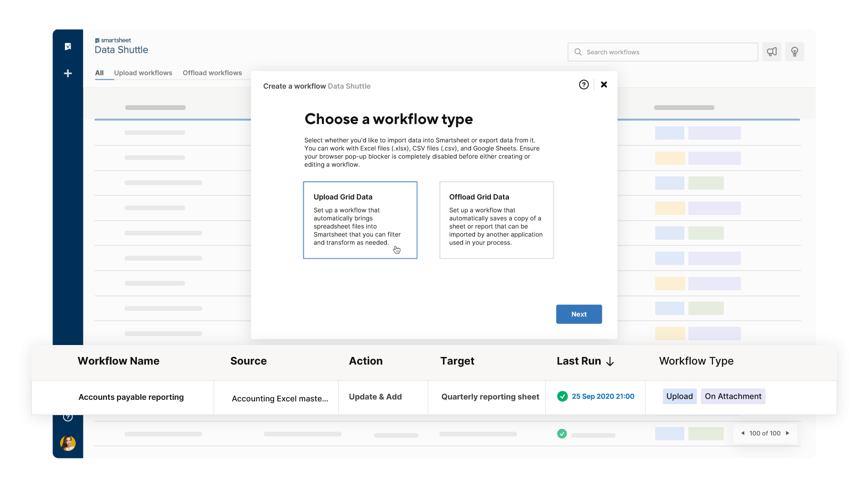Image resolution: width=868 pixels, height=488 pixels.
Task: Click your profile avatar in the sidebar
Action: (x=68, y=443)
